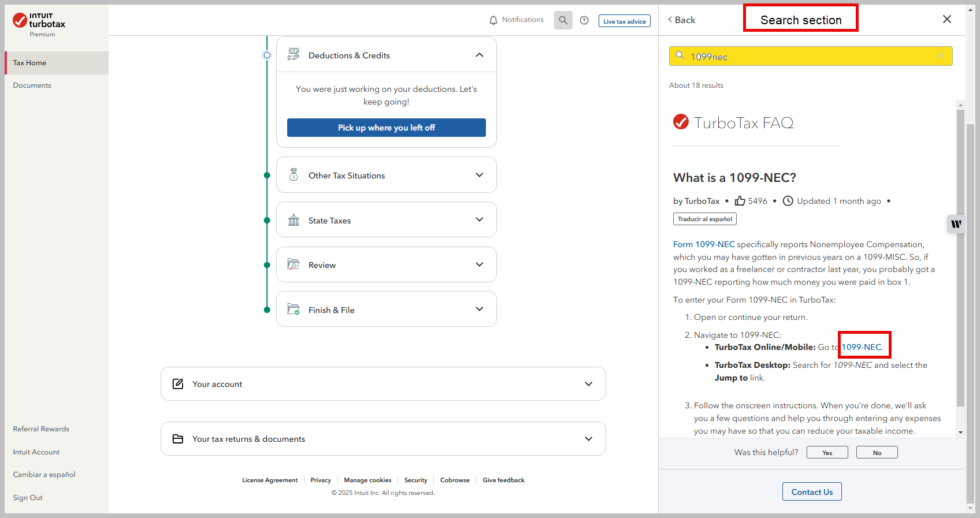980x518 pixels.
Task: Click the Intuit TurboTax logo
Action: (x=39, y=24)
